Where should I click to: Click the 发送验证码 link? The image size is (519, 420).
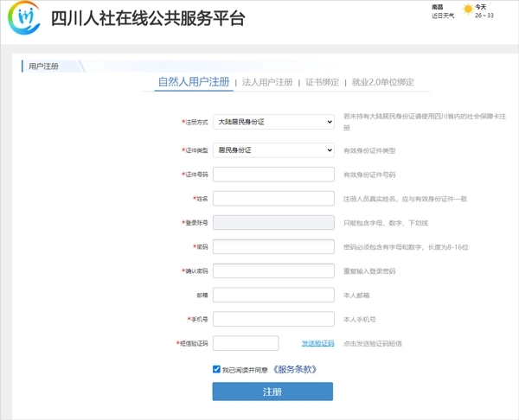(317, 343)
